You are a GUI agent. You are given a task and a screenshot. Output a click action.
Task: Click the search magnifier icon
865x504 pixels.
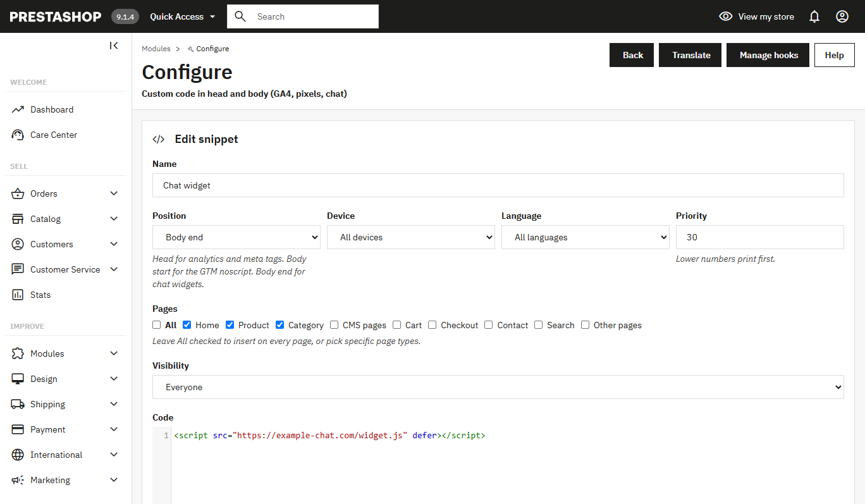click(x=240, y=16)
